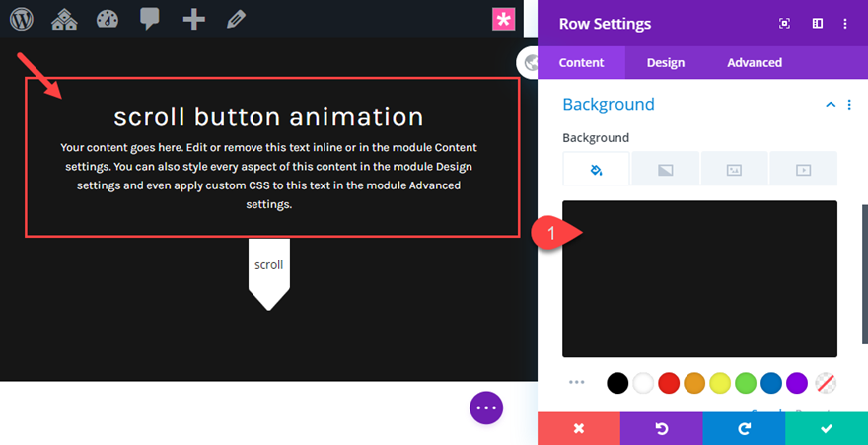The image size is (868, 445).
Task: Click the My Sites houses icon
Action: (64, 20)
